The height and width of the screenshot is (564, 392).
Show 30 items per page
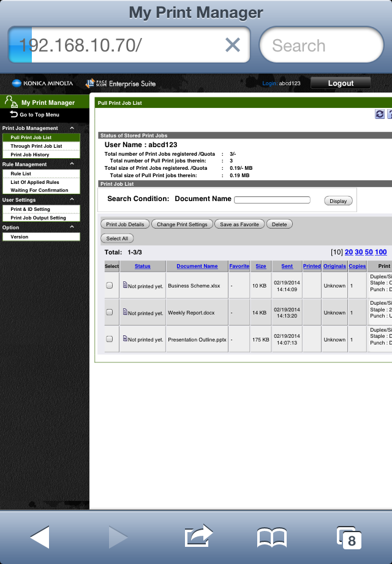coord(358,252)
